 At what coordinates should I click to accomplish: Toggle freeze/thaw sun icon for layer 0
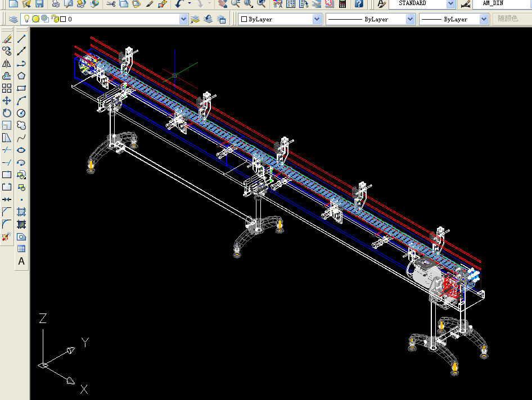35,19
